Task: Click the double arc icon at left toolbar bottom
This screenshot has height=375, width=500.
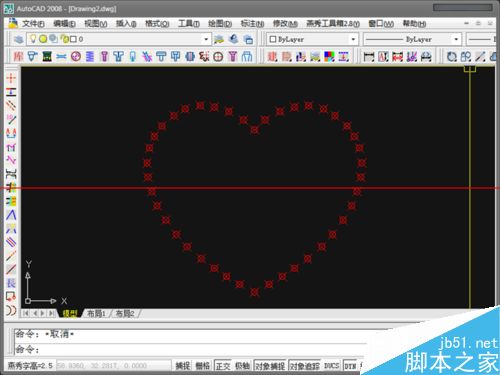Action: (x=11, y=310)
